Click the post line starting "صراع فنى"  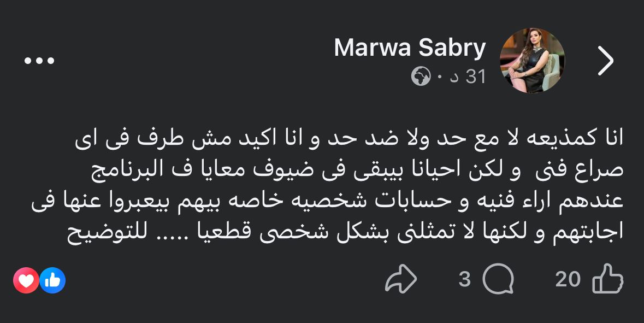click(x=357, y=169)
